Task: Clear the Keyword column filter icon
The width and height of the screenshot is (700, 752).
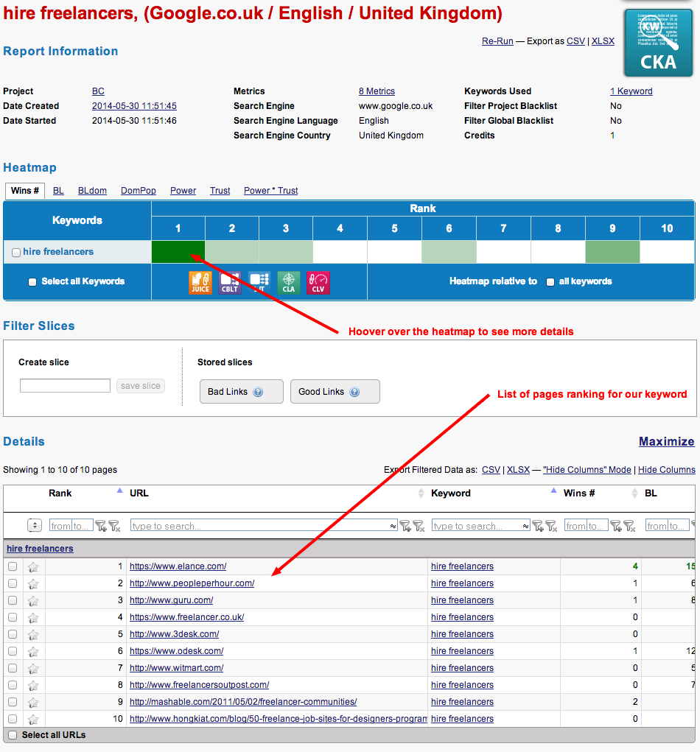Action: click(x=551, y=526)
